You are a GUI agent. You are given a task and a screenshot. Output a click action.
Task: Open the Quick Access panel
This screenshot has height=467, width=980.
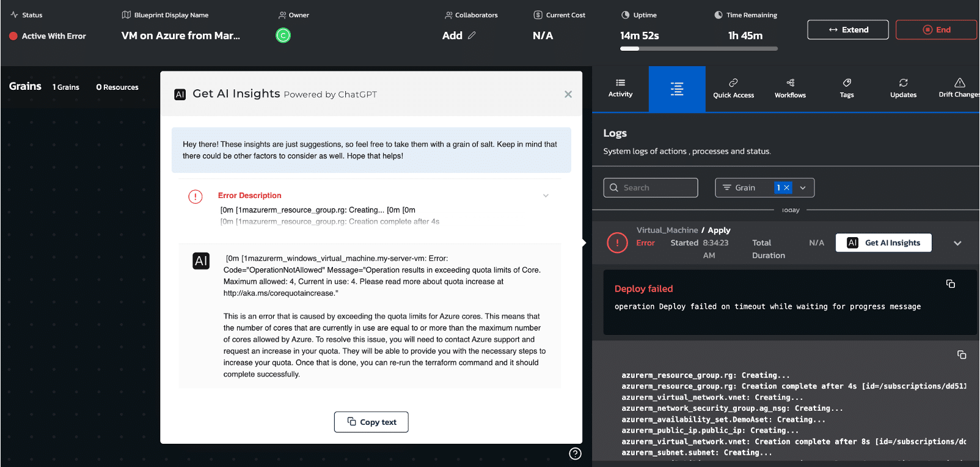(x=733, y=88)
